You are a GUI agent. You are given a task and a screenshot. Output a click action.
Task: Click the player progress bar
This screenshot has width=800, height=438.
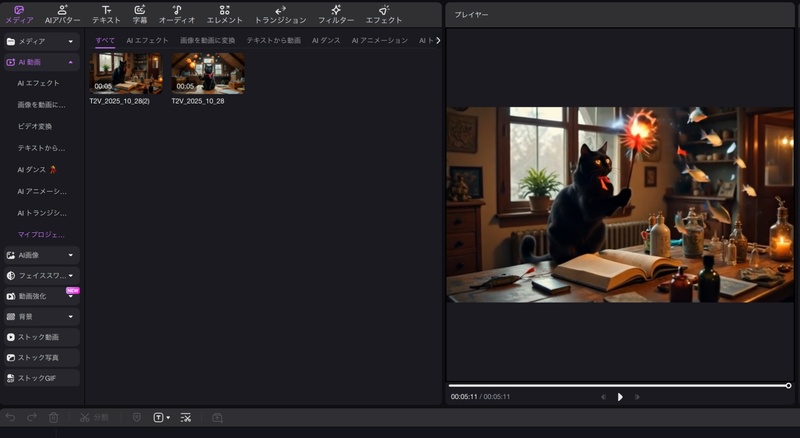point(619,386)
